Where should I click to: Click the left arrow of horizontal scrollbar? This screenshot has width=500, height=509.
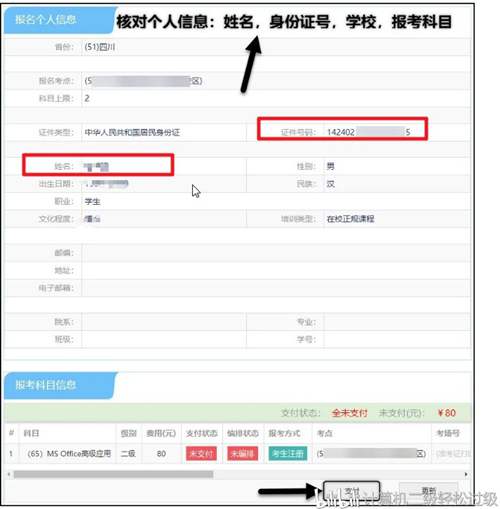[9, 474]
